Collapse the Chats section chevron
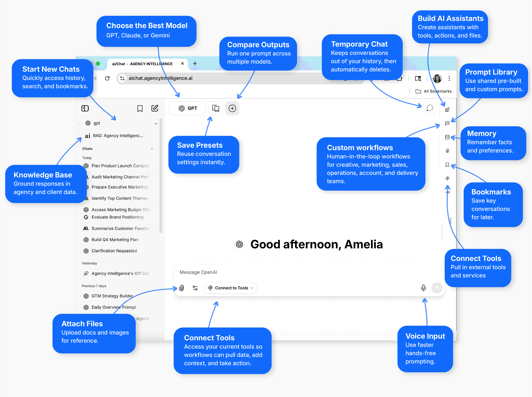The width and height of the screenshot is (532, 397). [152, 149]
